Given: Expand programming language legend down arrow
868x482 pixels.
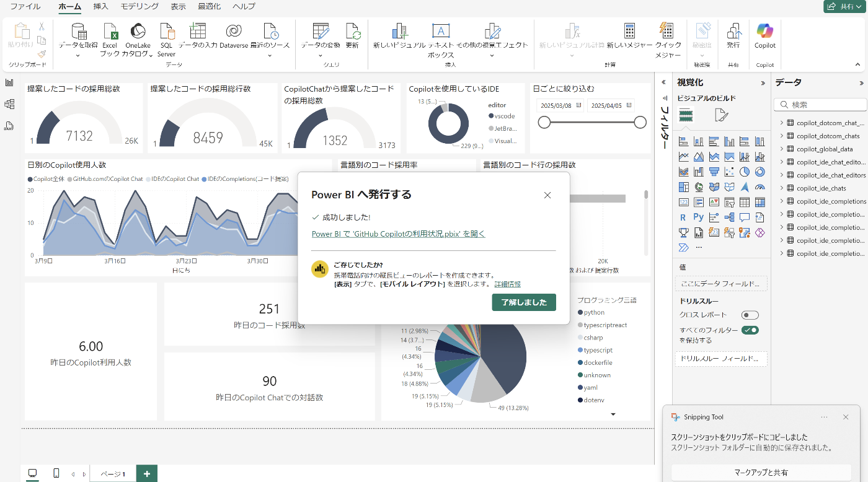Looking at the screenshot, I should tap(613, 414).
